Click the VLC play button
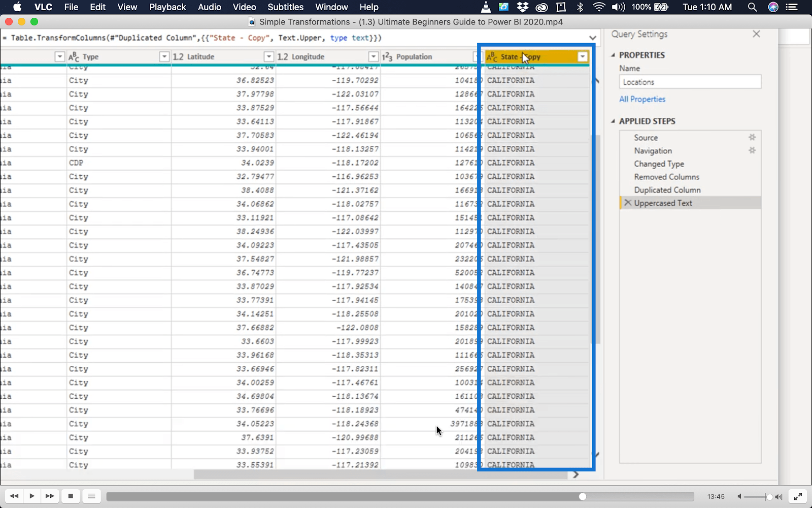Viewport: 812px width, 508px height. [x=32, y=496]
